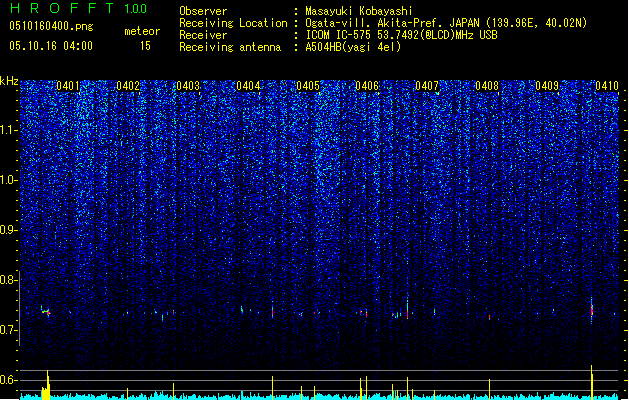Click the Receiving antenna label
The height and width of the screenshot is (400, 629).
coord(230,47)
